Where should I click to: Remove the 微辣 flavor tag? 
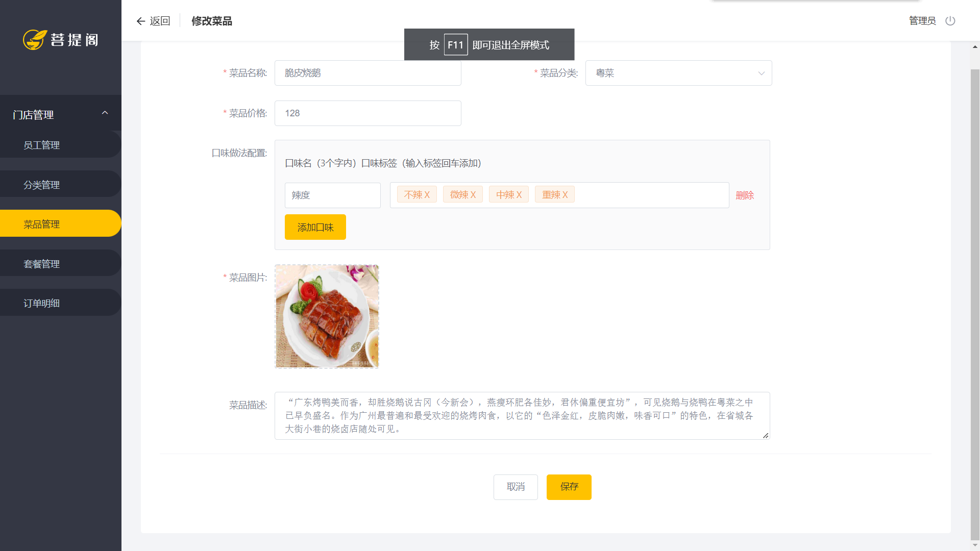coord(473,195)
